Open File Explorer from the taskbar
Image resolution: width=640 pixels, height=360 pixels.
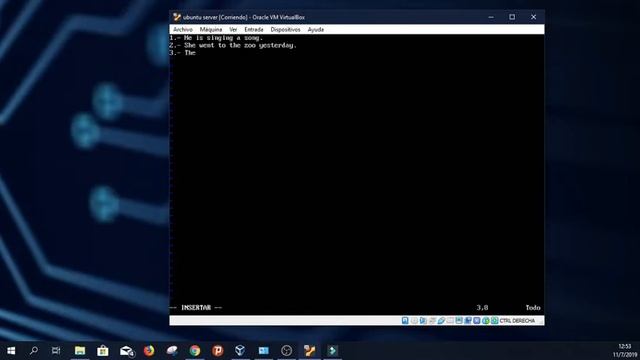coord(80,351)
